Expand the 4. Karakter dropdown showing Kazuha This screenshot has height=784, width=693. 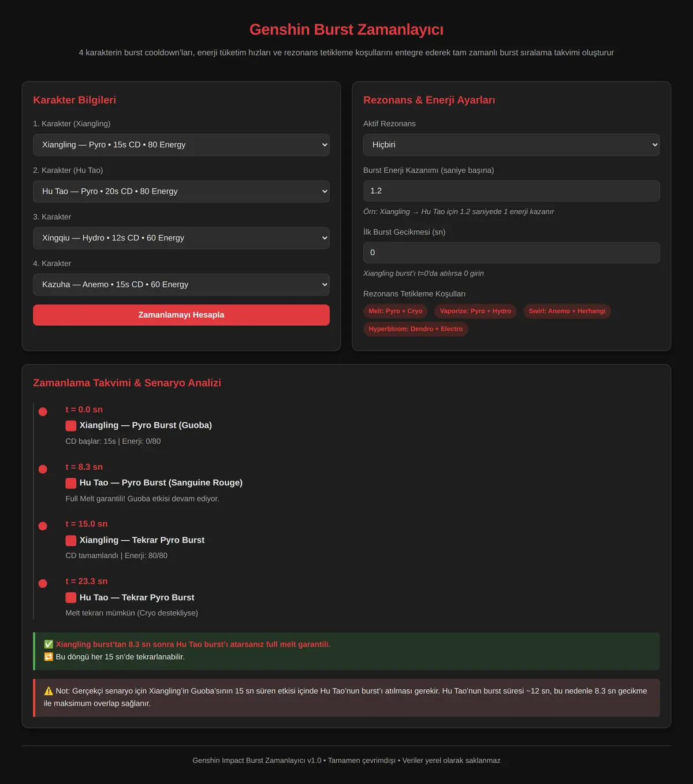pyautogui.click(x=181, y=284)
